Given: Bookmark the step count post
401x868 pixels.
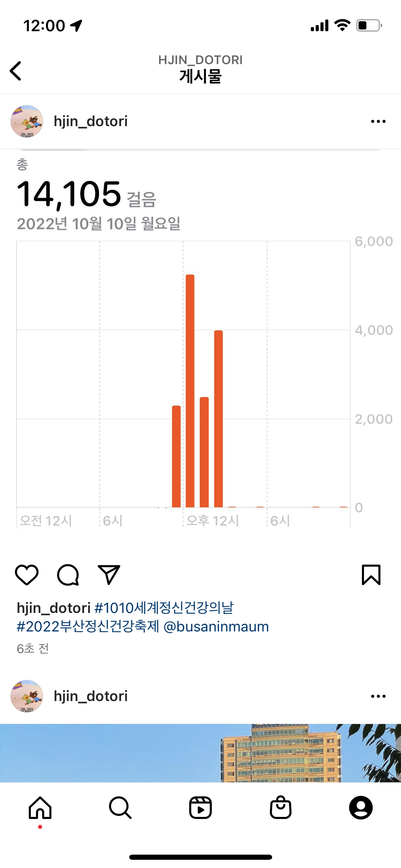Looking at the screenshot, I should [x=371, y=575].
